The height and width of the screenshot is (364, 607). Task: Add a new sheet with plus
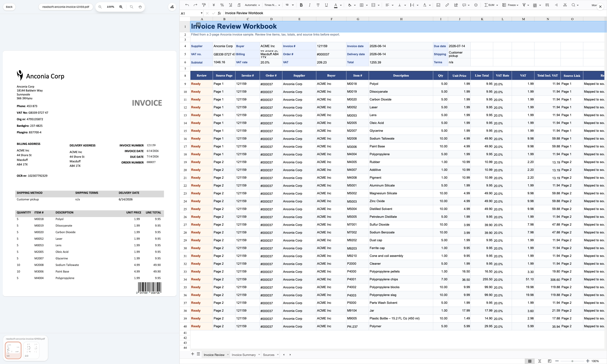point(193,354)
